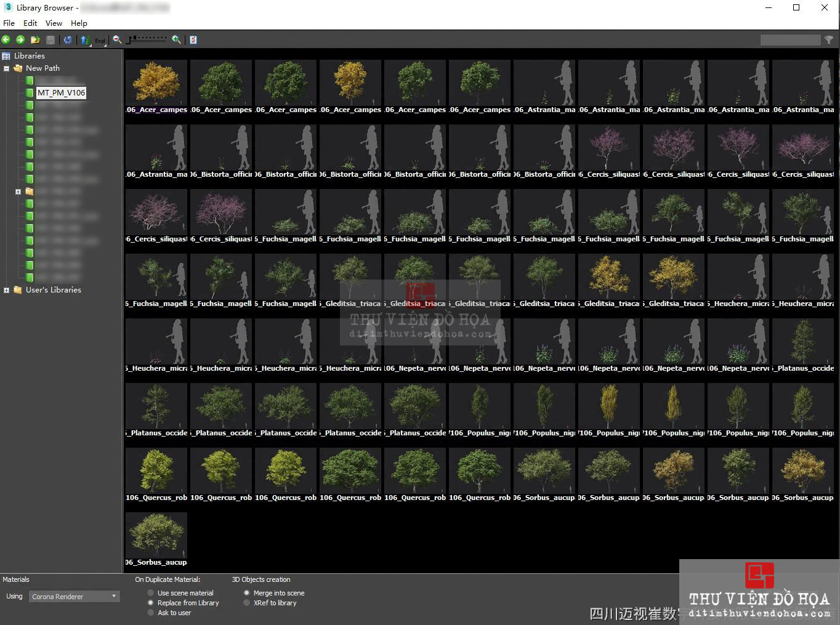Screen dimensions: 840x625
Task: Select the Replace from Library radio button
Action: coord(150,603)
